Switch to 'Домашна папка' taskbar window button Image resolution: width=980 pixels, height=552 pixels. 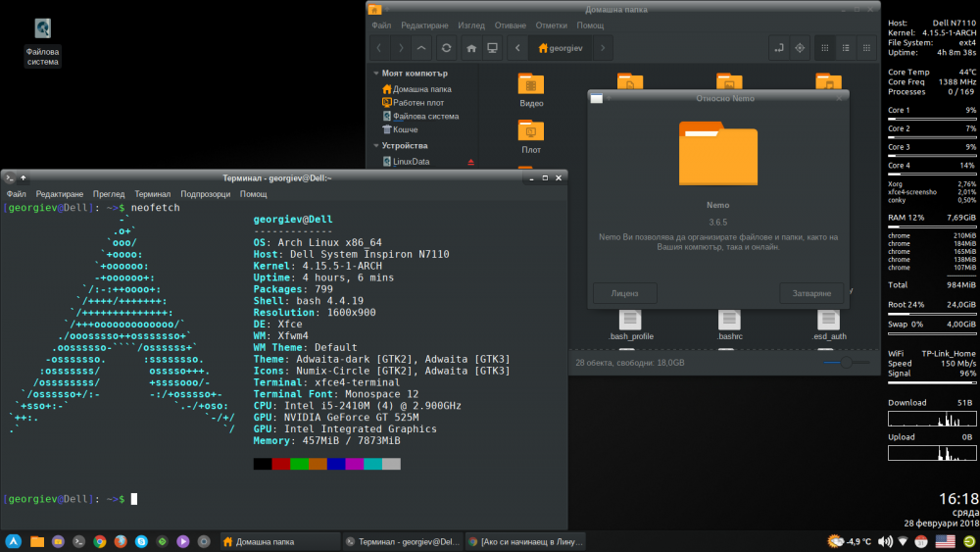pyautogui.click(x=280, y=542)
